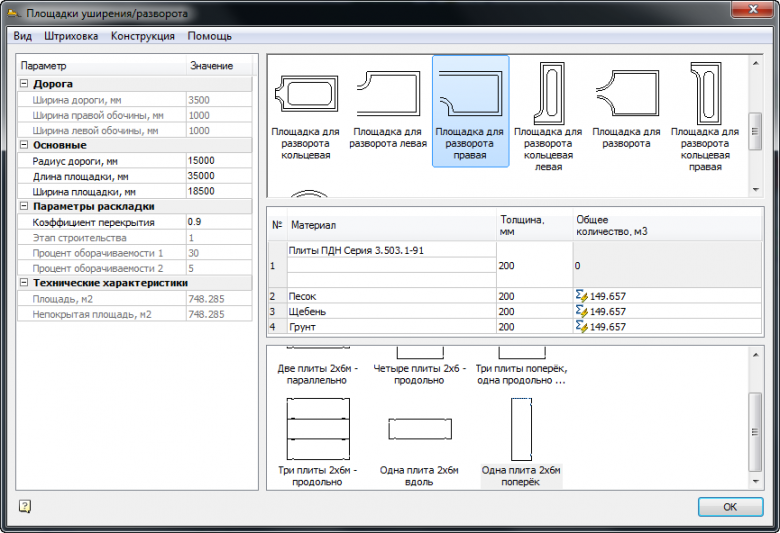Select the Песок material row
Image resolution: width=780 pixels, height=533 pixels.
click(x=515, y=296)
